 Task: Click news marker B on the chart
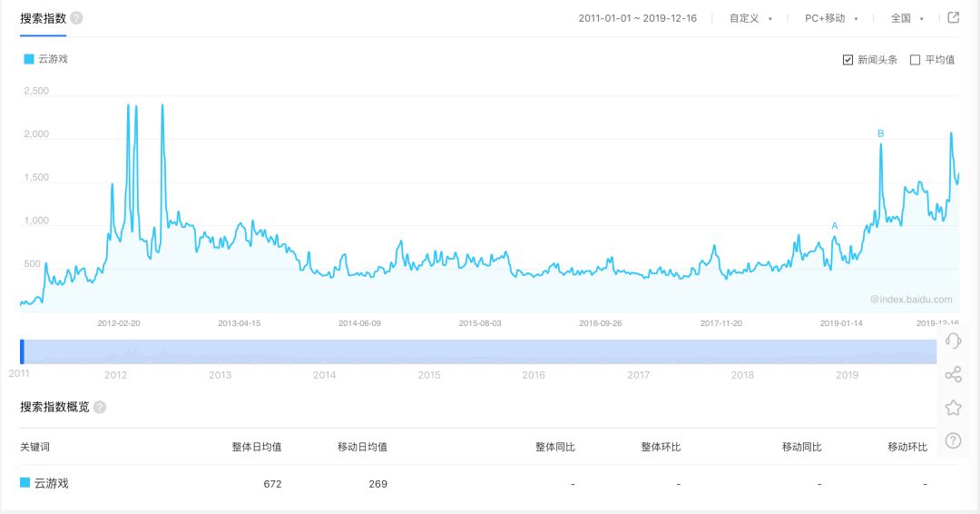[x=880, y=133]
